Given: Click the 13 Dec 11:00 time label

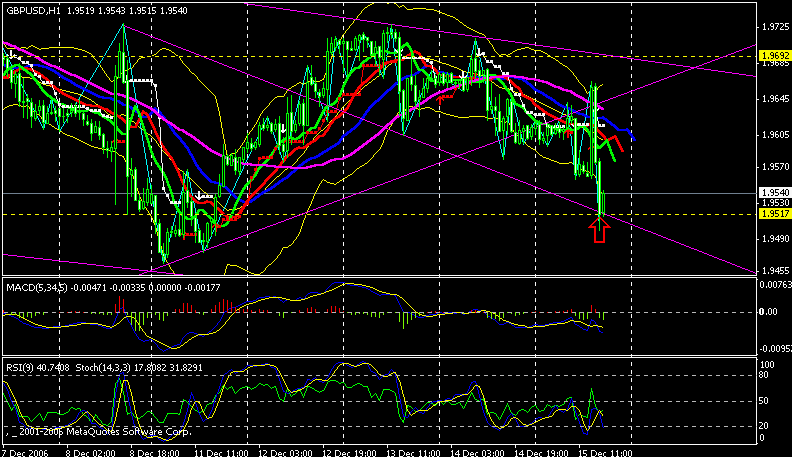Looking at the screenshot, I should [x=414, y=452].
